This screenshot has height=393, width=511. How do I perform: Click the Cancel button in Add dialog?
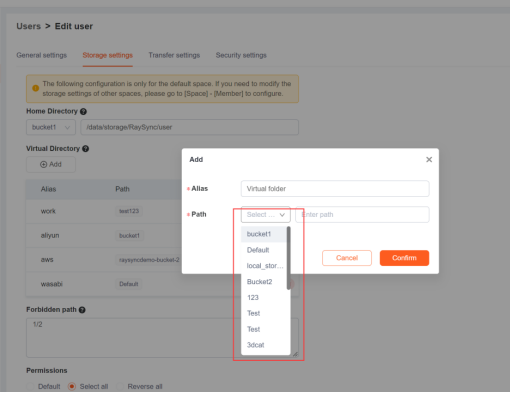(x=347, y=258)
